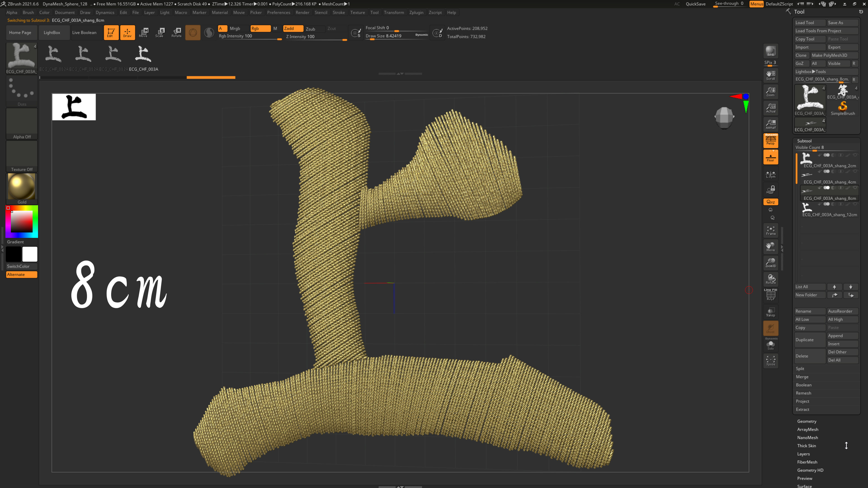Activate Draw mode button
868x488 pixels.
click(x=127, y=32)
